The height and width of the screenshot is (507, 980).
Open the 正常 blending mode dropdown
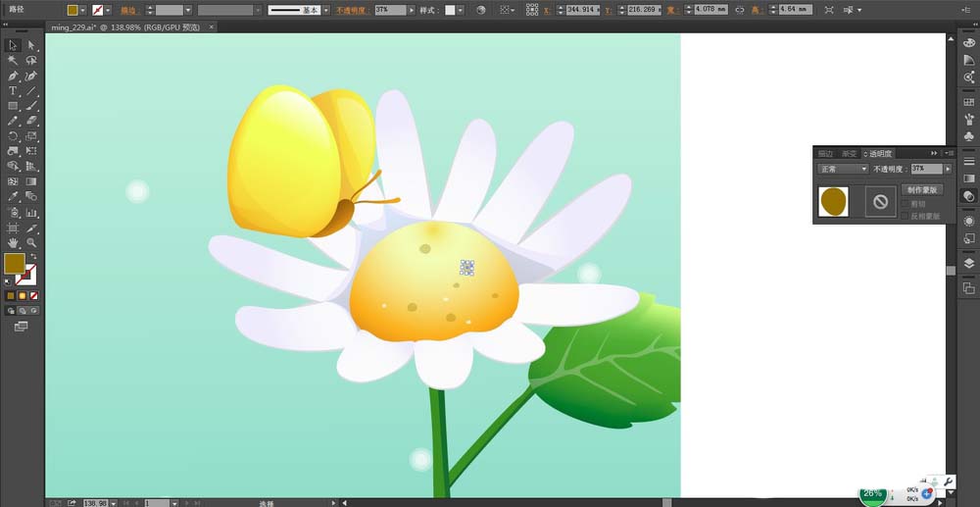coord(843,169)
